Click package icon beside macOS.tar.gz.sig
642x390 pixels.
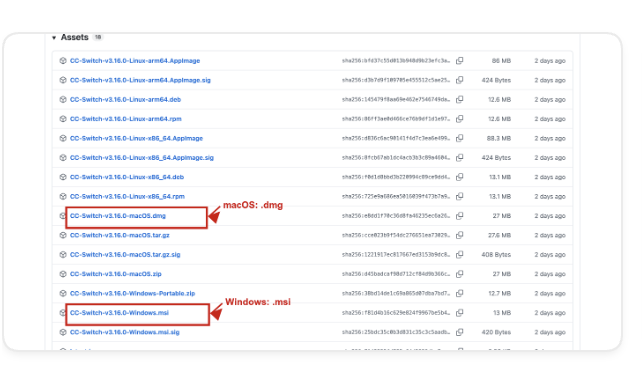click(x=63, y=255)
